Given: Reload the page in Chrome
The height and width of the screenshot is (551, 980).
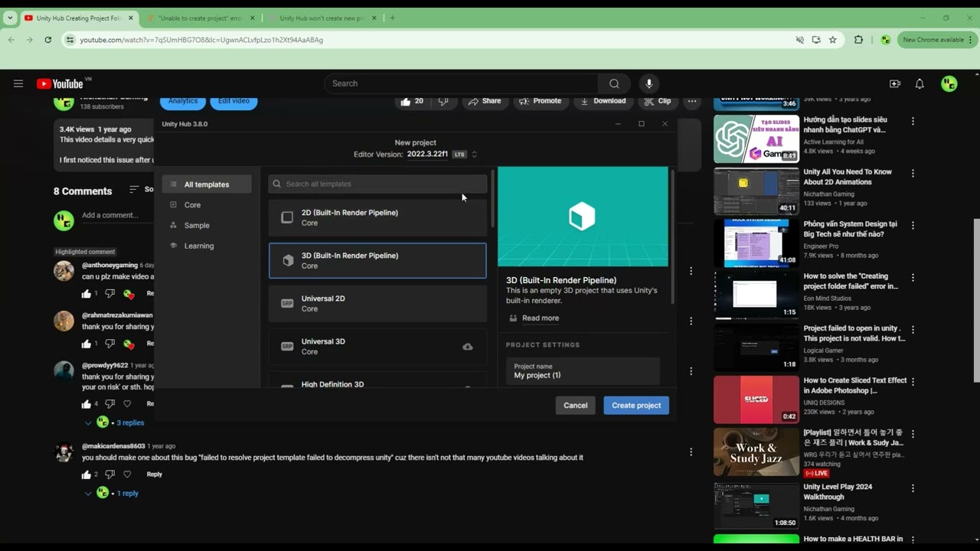Looking at the screenshot, I should [47, 40].
